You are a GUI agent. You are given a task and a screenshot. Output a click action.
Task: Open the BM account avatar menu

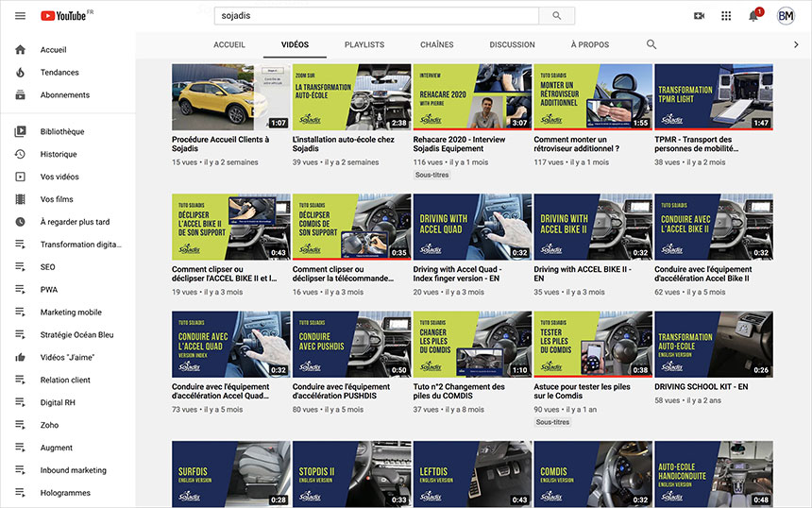coord(786,16)
